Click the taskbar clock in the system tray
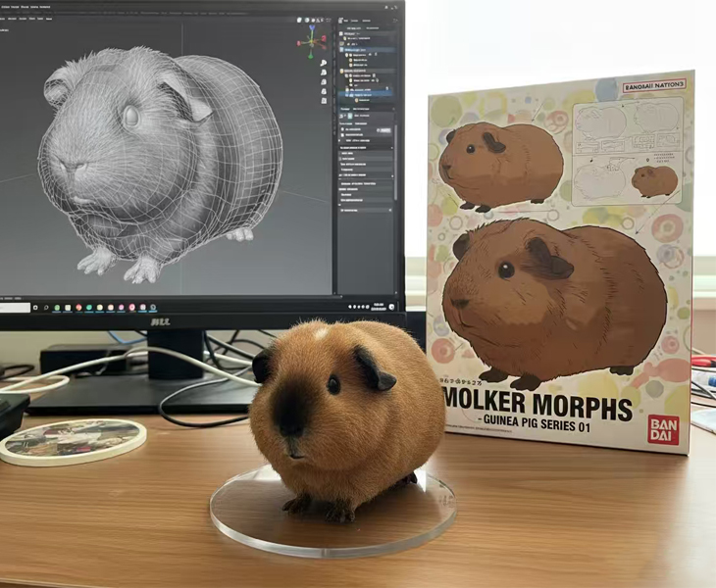 tap(377, 307)
